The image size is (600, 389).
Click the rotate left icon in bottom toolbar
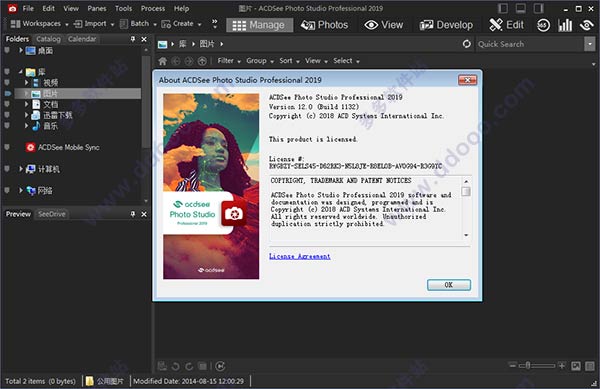(175, 366)
